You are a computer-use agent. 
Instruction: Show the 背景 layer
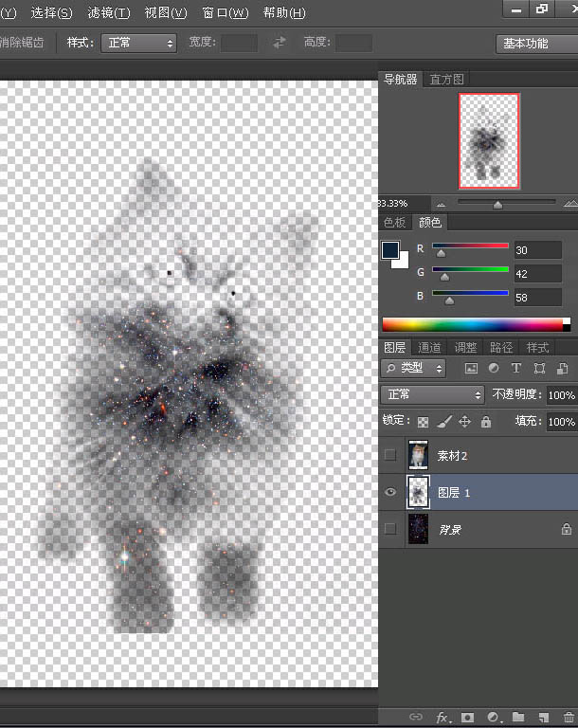click(x=390, y=529)
